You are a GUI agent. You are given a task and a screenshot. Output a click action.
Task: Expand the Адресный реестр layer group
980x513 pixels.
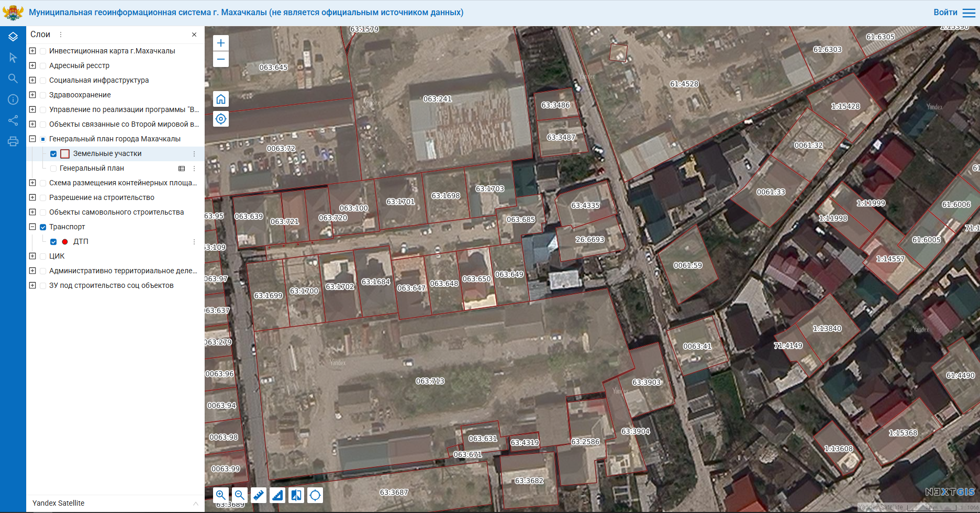[x=32, y=65]
